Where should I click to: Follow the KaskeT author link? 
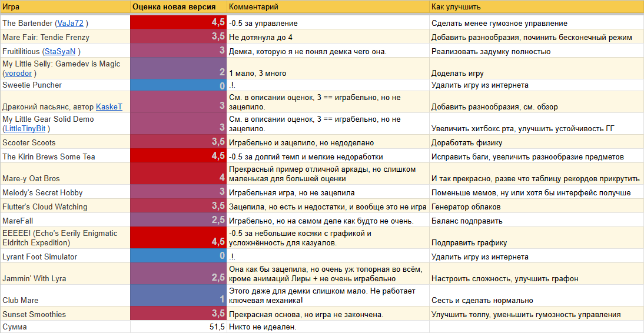(109, 106)
